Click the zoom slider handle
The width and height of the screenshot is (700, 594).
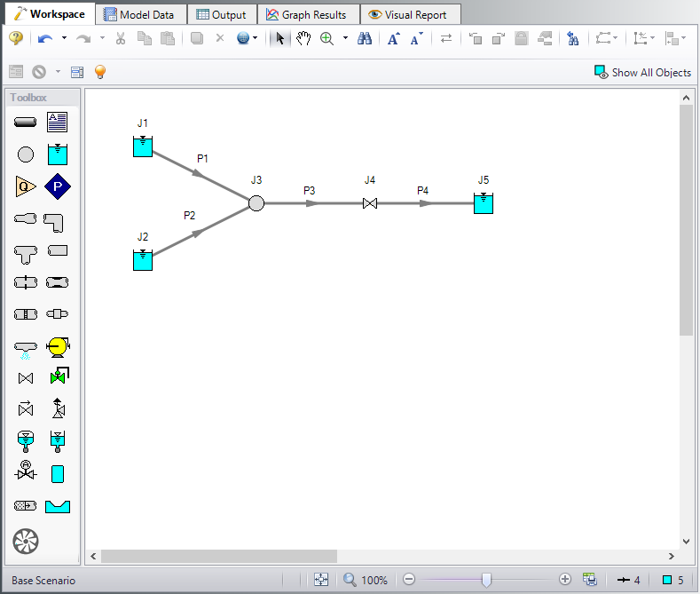[x=486, y=580]
